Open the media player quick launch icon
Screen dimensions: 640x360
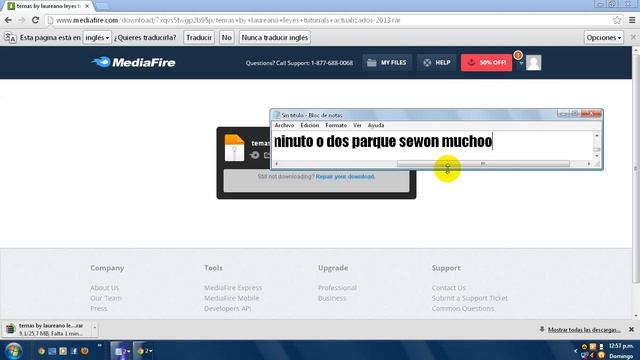(x=63, y=351)
